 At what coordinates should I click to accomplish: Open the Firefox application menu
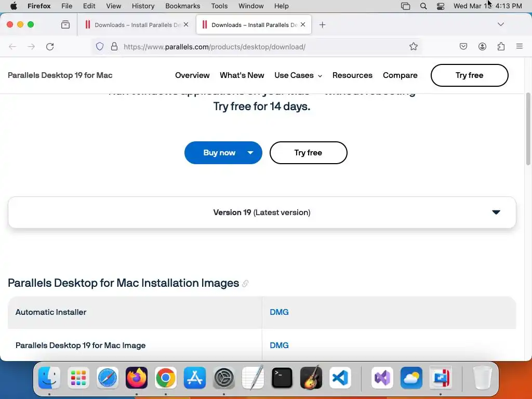click(39, 6)
